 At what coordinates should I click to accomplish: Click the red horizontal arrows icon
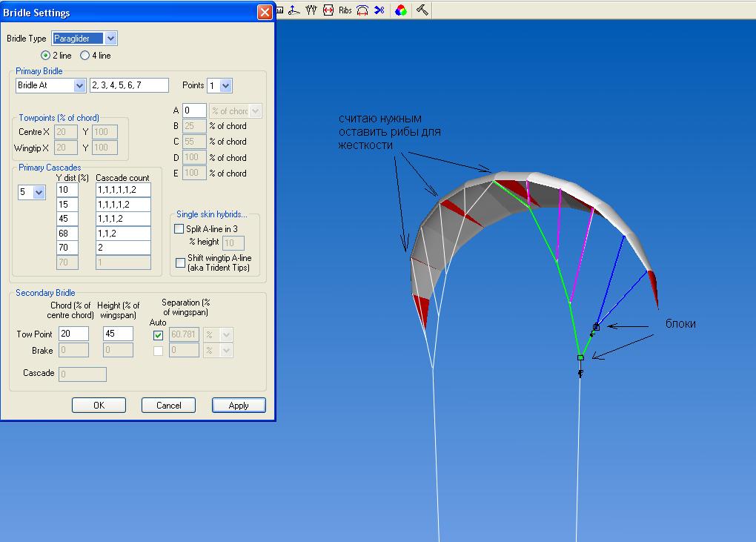328,10
